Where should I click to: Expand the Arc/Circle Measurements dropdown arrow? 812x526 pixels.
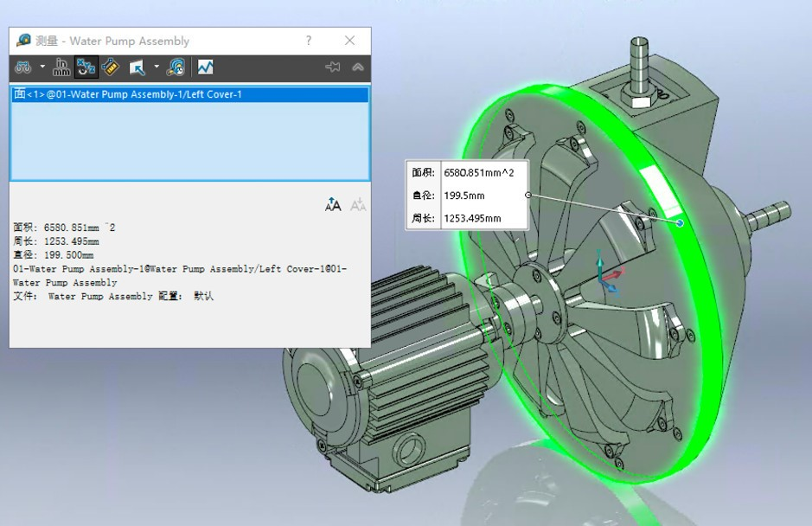(42, 67)
